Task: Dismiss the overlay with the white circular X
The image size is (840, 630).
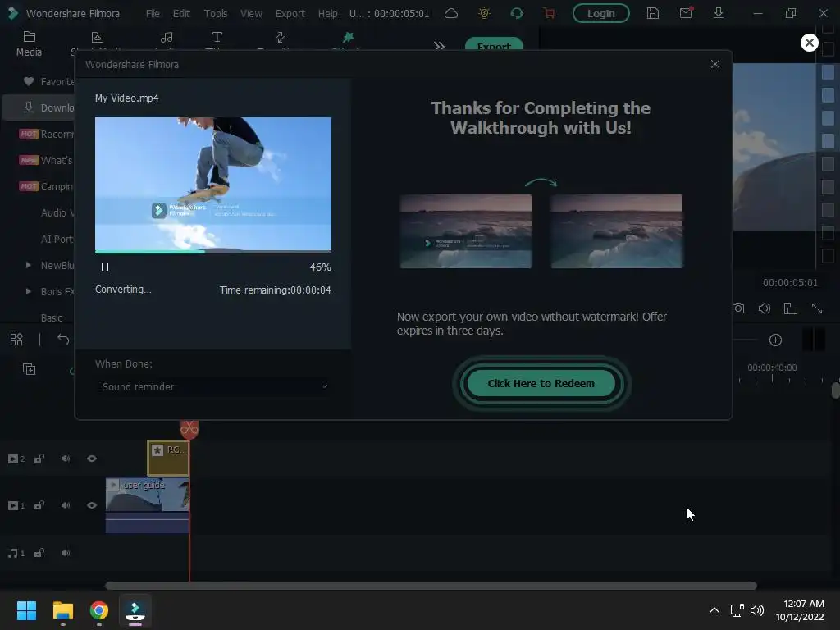Action: pyautogui.click(x=810, y=43)
